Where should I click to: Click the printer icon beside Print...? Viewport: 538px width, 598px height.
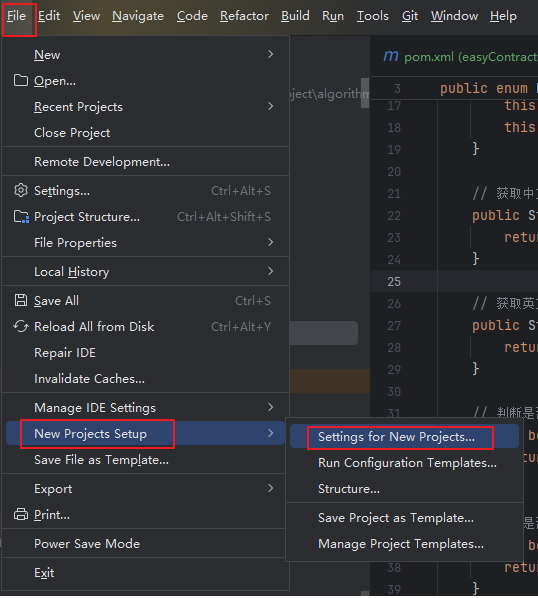point(21,514)
